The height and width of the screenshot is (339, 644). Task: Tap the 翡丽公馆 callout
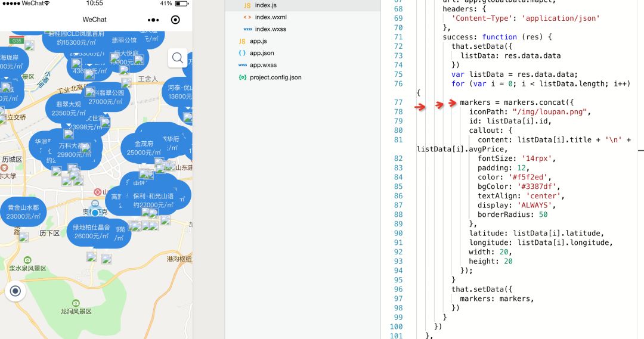coord(124,41)
